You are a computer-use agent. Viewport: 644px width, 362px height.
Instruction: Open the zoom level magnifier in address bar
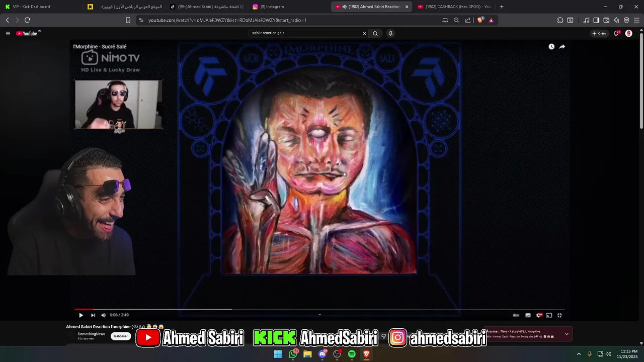456,20
